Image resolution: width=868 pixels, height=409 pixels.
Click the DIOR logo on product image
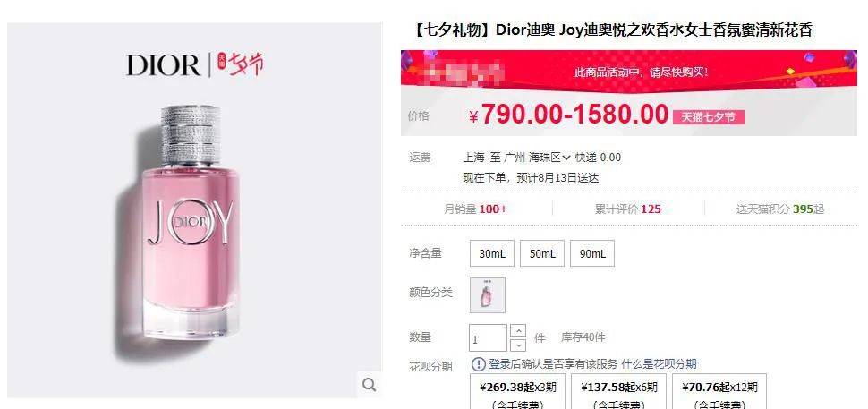pyautogui.click(x=163, y=65)
